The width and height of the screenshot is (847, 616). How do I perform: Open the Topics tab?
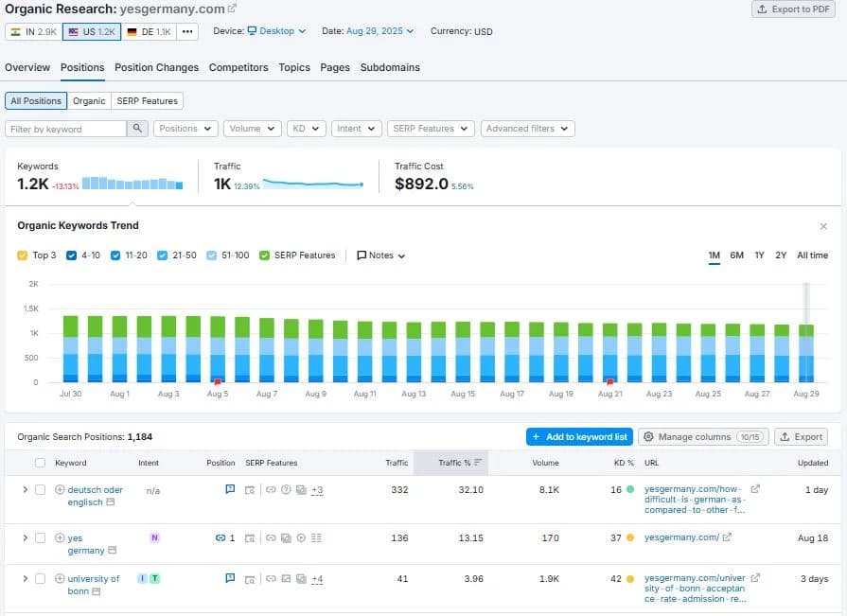294,67
